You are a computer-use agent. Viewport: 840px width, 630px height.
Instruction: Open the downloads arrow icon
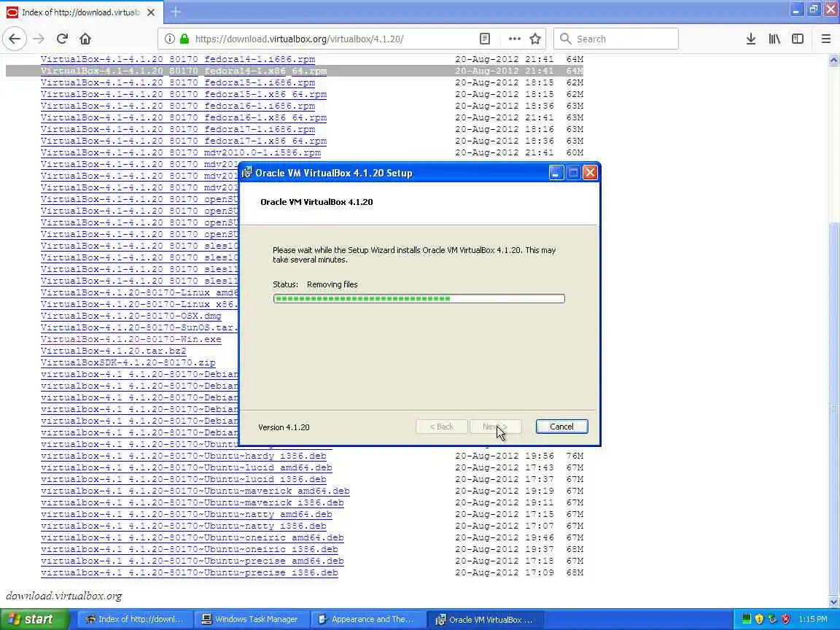pos(751,39)
